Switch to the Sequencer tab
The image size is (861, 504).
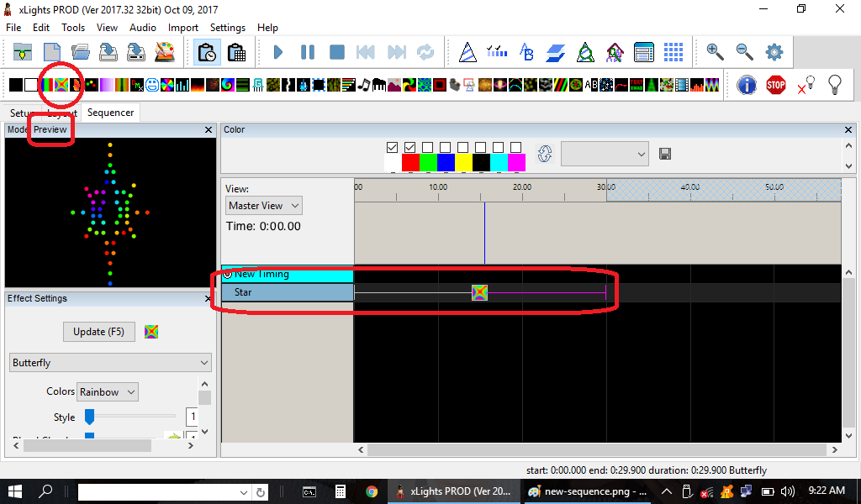[x=110, y=113]
